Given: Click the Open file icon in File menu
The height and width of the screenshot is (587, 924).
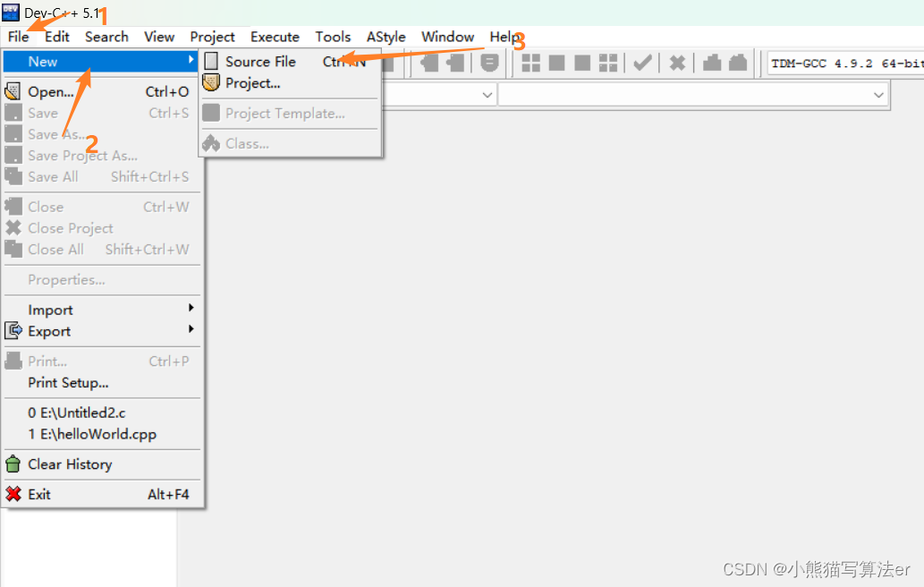Looking at the screenshot, I should click(13, 91).
